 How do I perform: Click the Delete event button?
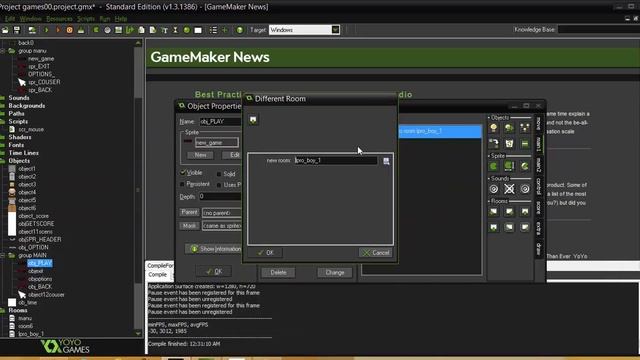(x=278, y=272)
